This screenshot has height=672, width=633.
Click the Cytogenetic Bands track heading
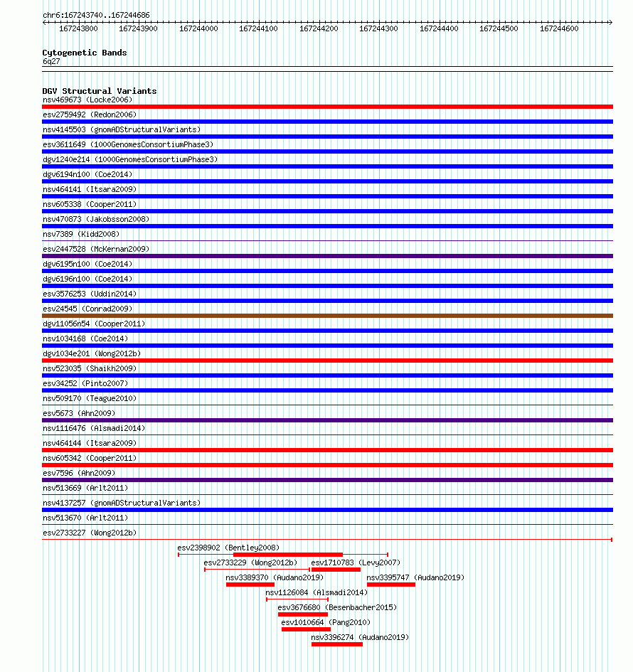click(85, 53)
